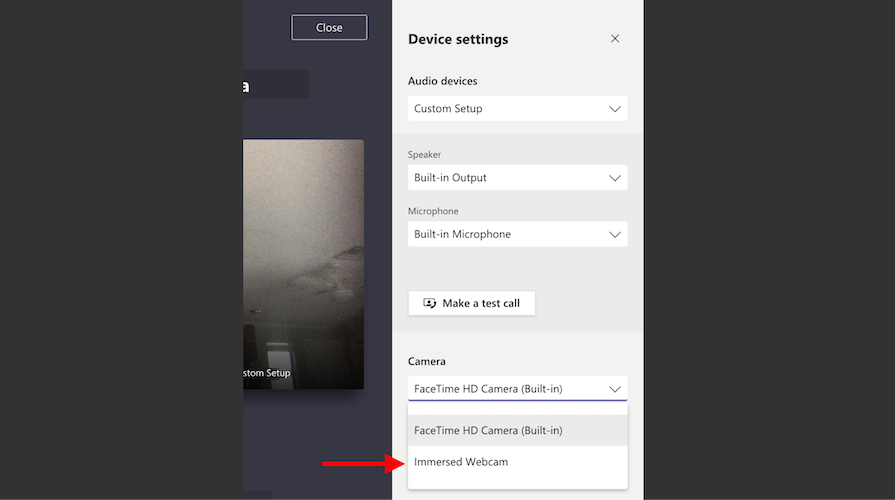The height and width of the screenshot is (500, 895).
Task: Click the Microphone field label
Action: (x=433, y=212)
